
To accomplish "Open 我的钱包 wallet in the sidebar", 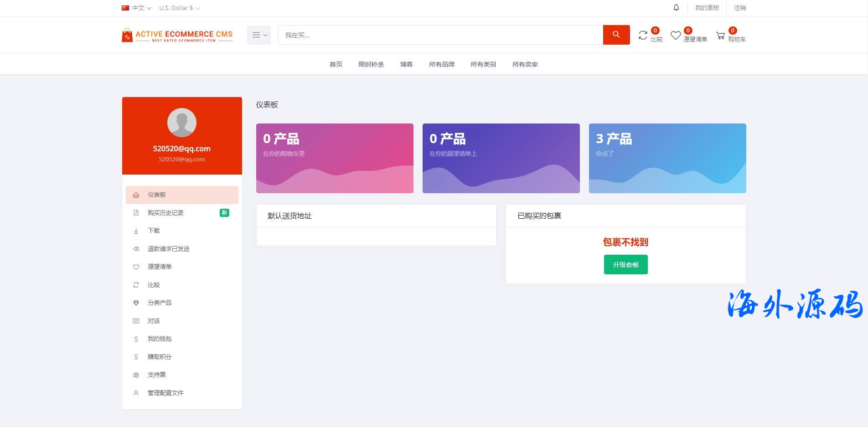I will tap(160, 339).
